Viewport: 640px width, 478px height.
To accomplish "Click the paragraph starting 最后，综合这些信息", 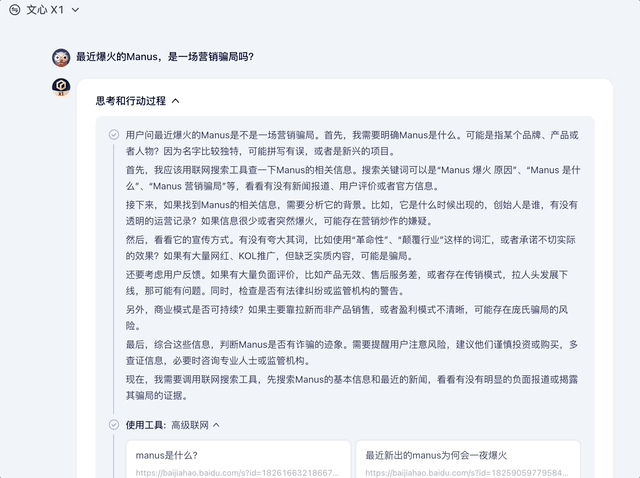I will (x=352, y=352).
